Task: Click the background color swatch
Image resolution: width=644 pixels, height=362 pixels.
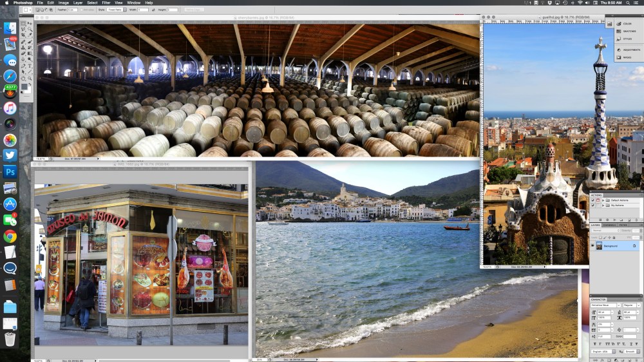Action: (x=29, y=91)
